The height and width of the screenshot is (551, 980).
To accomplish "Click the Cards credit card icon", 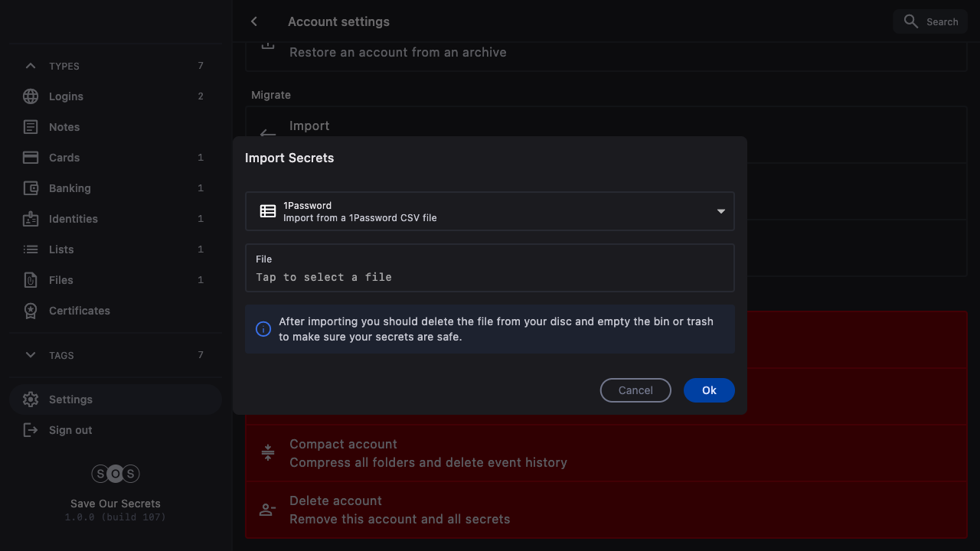I will click(x=31, y=158).
